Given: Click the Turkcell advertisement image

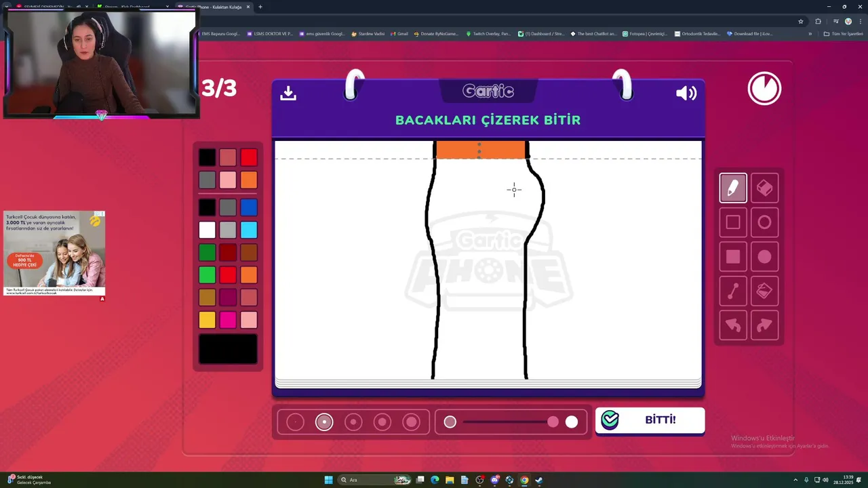Looking at the screenshot, I should [54, 254].
